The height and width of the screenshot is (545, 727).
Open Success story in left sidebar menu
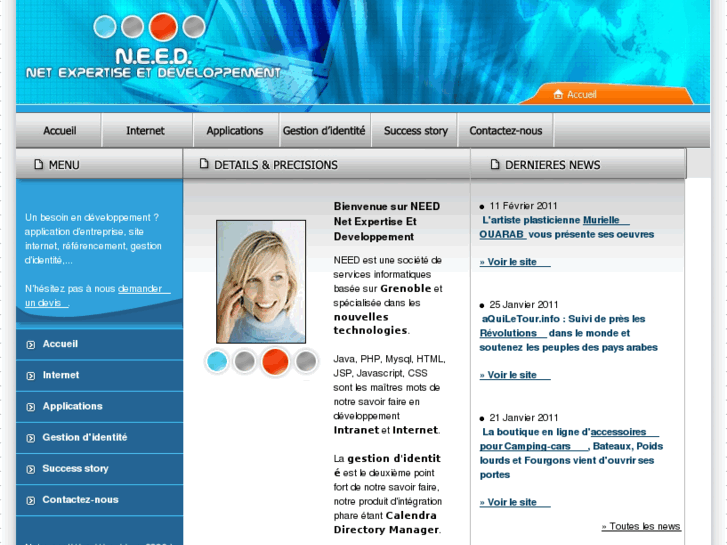pos(100,468)
